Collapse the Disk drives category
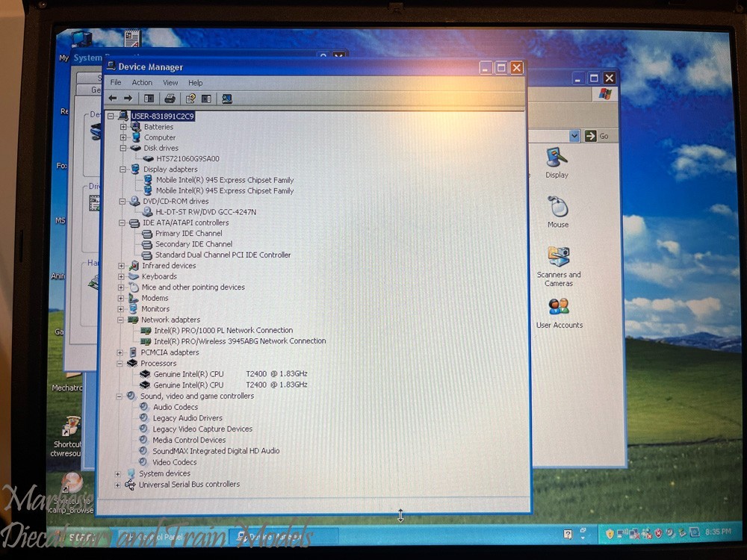Image resolution: width=747 pixels, height=560 pixels. 123,148
